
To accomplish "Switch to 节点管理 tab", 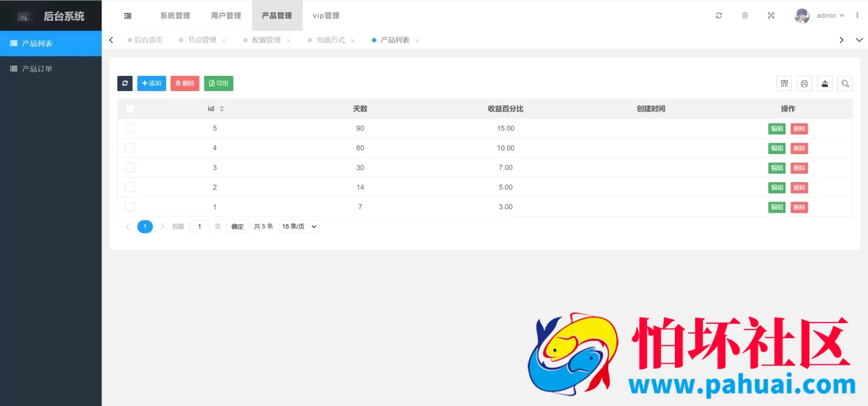I will 202,40.
